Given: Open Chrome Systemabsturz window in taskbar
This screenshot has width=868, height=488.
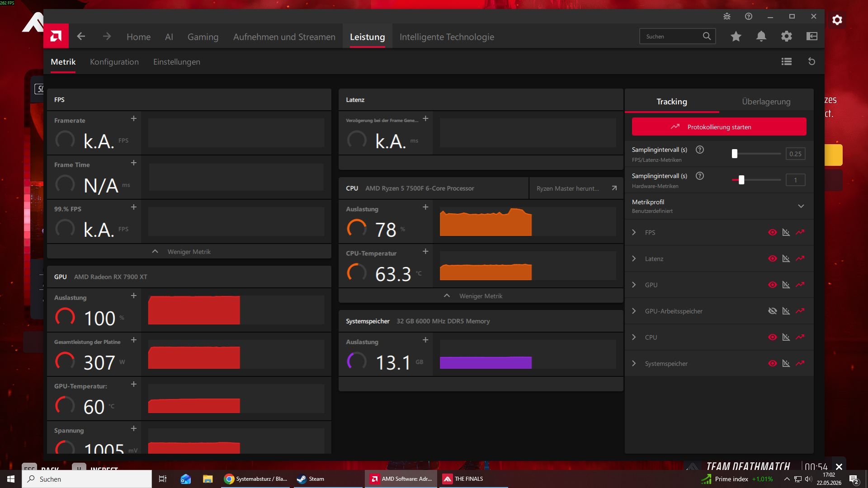Looking at the screenshot, I should 255,479.
